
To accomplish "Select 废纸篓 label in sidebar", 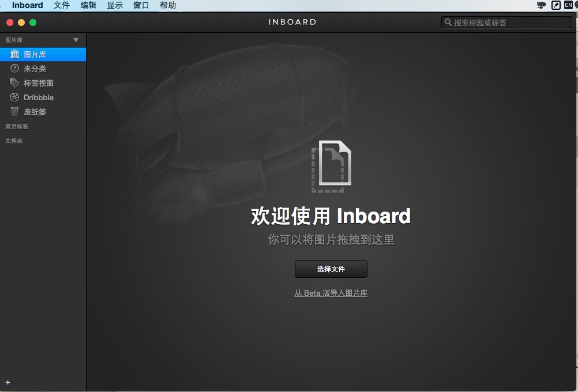I will tap(35, 112).
